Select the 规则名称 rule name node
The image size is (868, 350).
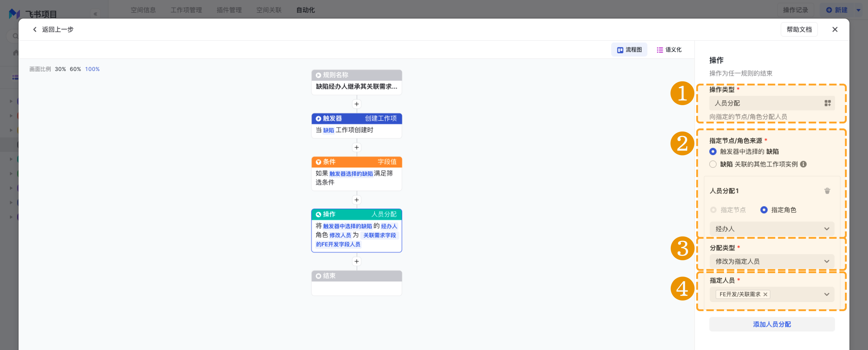click(x=356, y=82)
